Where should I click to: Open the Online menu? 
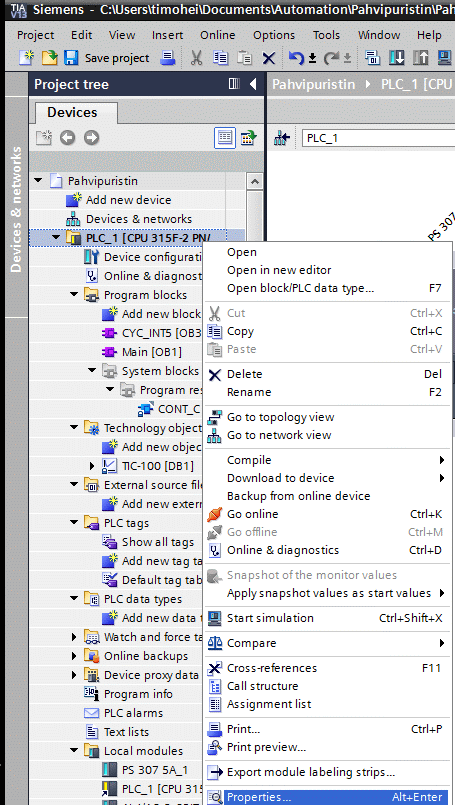coord(218,35)
